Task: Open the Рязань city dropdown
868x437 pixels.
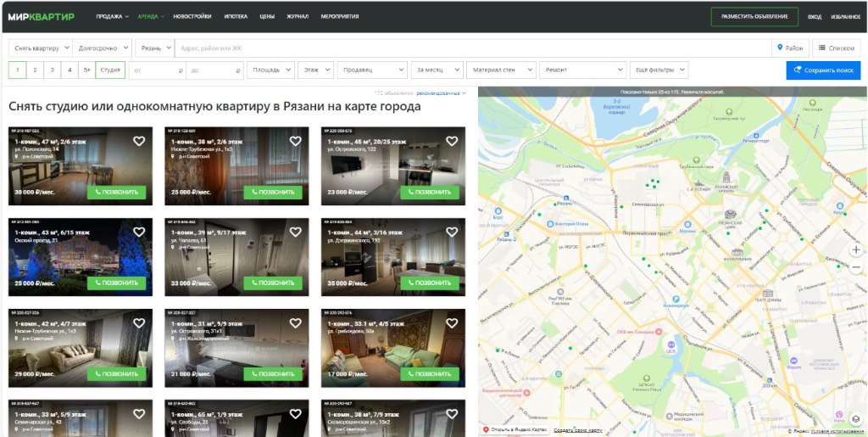Action: click(154, 48)
